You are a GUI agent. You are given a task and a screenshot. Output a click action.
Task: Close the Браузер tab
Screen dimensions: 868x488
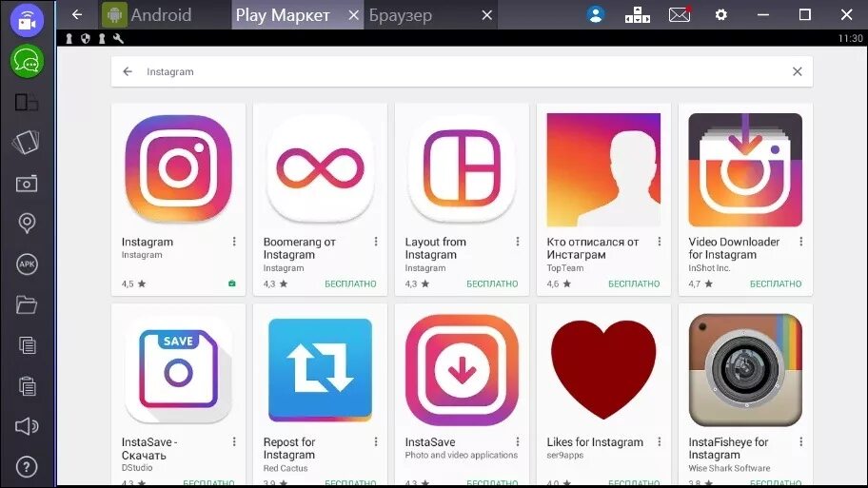(486, 15)
